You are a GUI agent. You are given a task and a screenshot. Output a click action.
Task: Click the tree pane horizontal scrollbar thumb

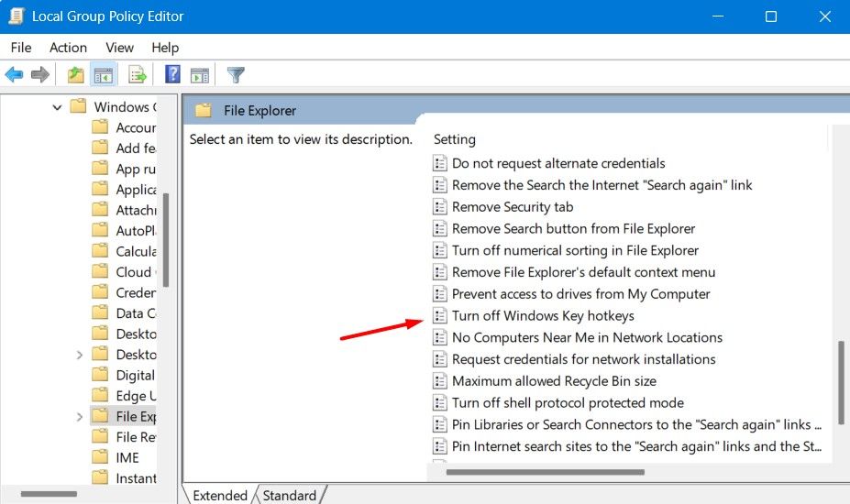49,494
